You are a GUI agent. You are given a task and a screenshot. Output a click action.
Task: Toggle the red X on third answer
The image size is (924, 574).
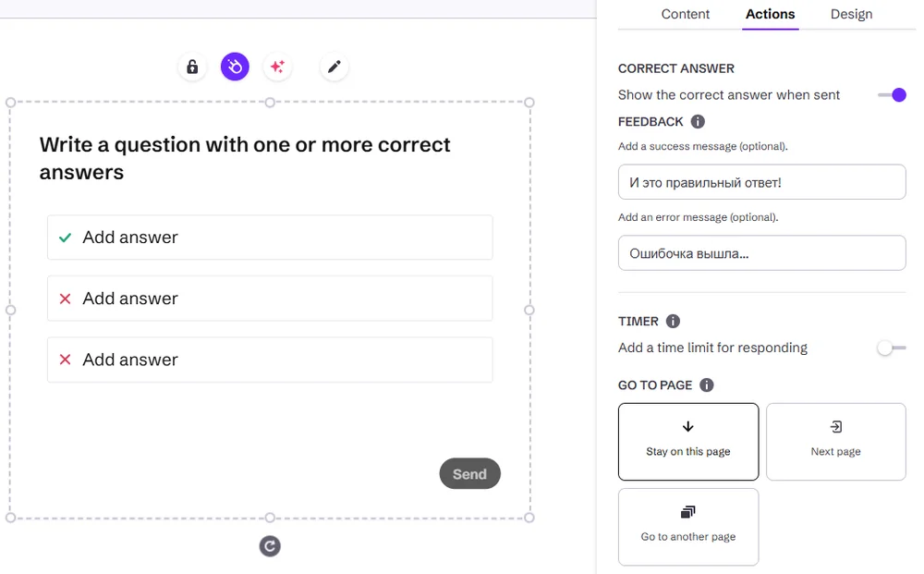point(65,360)
